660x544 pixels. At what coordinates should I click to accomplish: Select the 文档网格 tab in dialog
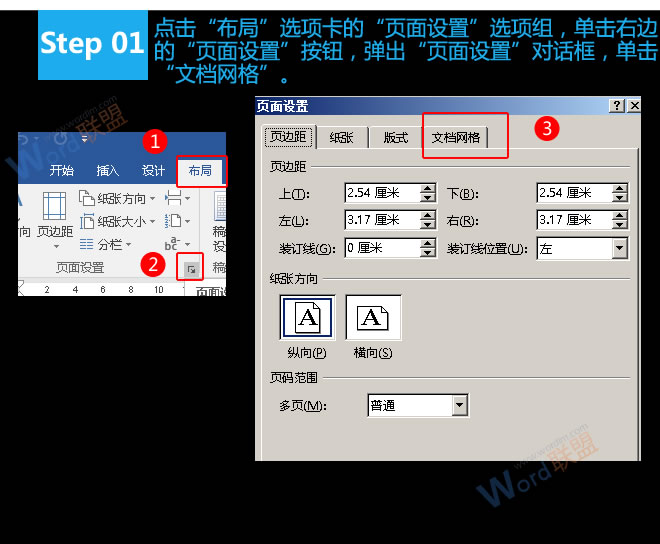(455, 137)
